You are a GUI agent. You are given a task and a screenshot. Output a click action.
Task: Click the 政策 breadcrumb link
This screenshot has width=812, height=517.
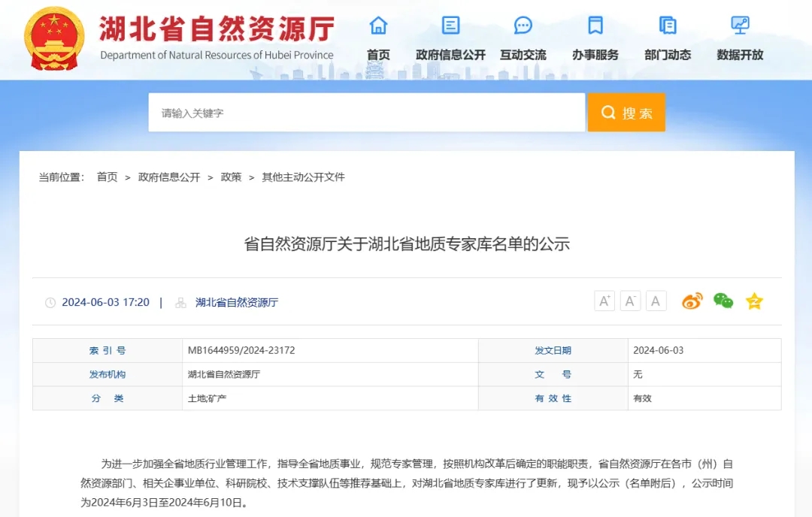coord(231,177)
